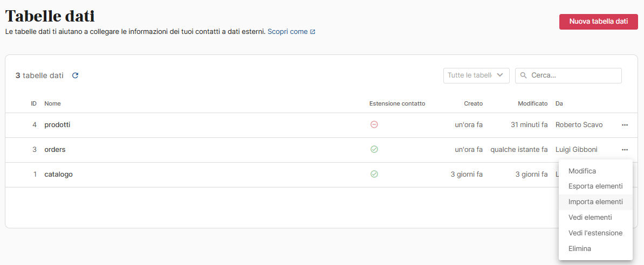
Task: Click green check icon for catalogo
Action: coord(374,174)
